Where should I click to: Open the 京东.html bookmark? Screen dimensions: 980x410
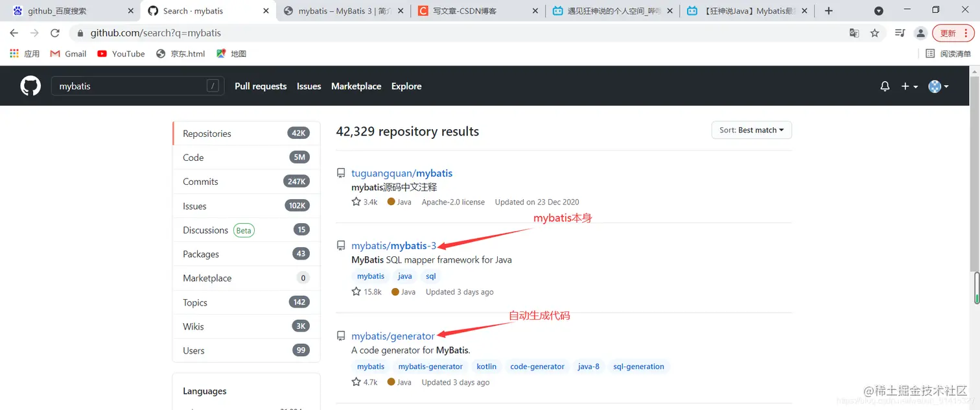pos(181,54)
